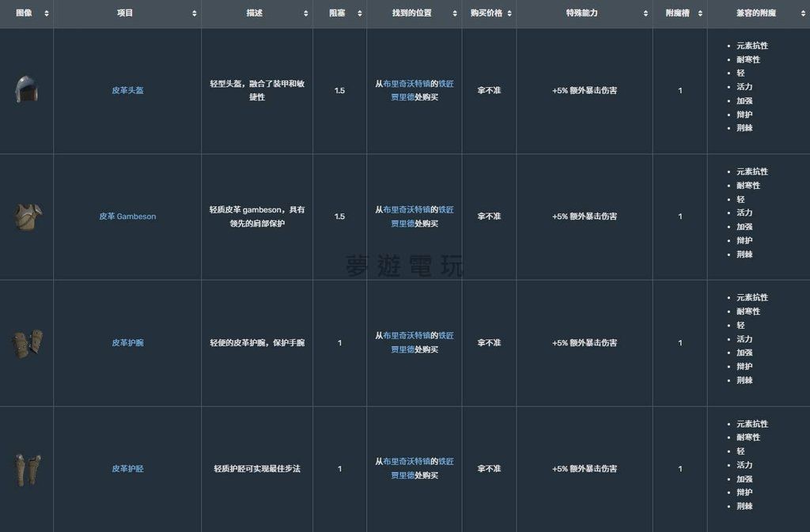
Task: Open the 皮革头盔 item link
Action: (x=127, y=91)
